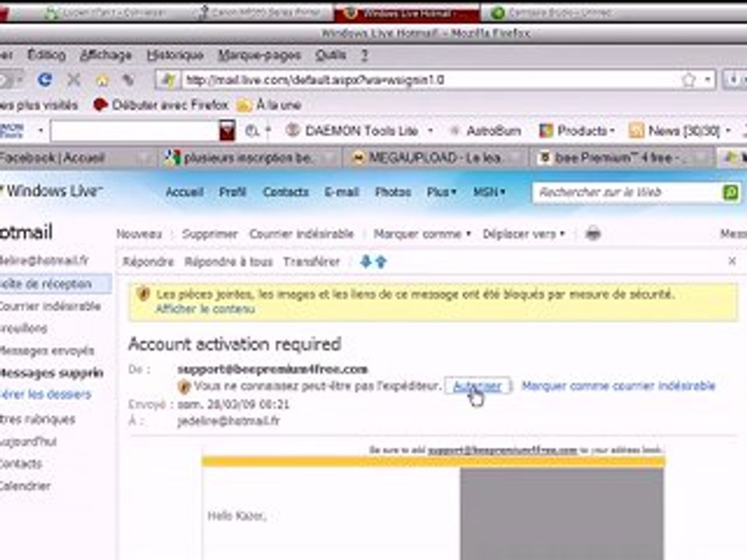The image size is (747, 560).
Task: Close the message with the X icon
Action: 732,261
